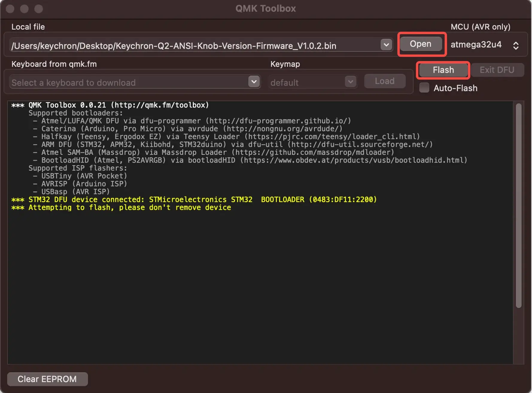Image resolution: width=532 pixels, height=393 pixels.
Task: Click the Load keymap button
Action: click(384, 81)
